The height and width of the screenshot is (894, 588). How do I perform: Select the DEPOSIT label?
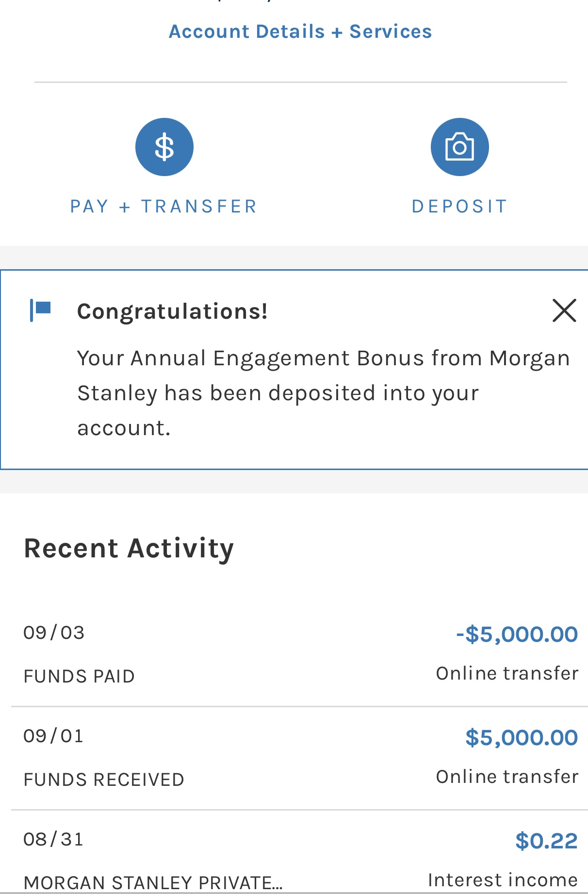click(459, 207)
